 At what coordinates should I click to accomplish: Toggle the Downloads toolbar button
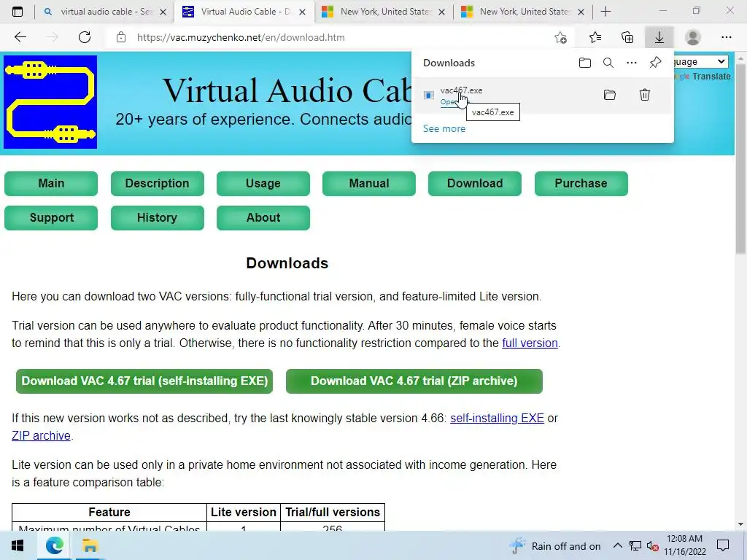tap(659, 37)
